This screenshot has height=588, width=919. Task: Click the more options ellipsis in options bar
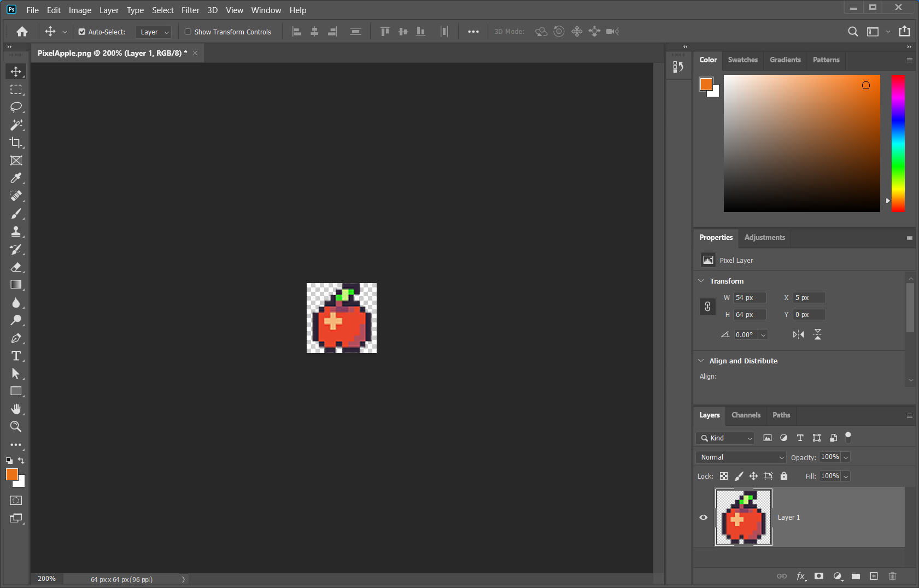pyautogui.click(x=473, y=32)
